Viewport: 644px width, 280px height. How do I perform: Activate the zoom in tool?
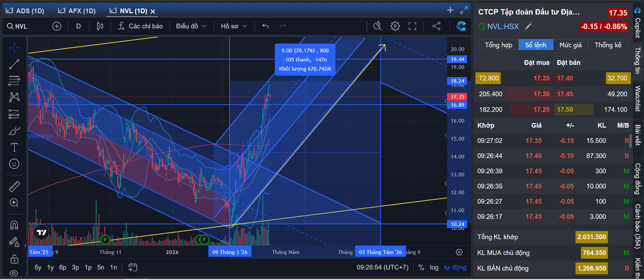point(14,203)
